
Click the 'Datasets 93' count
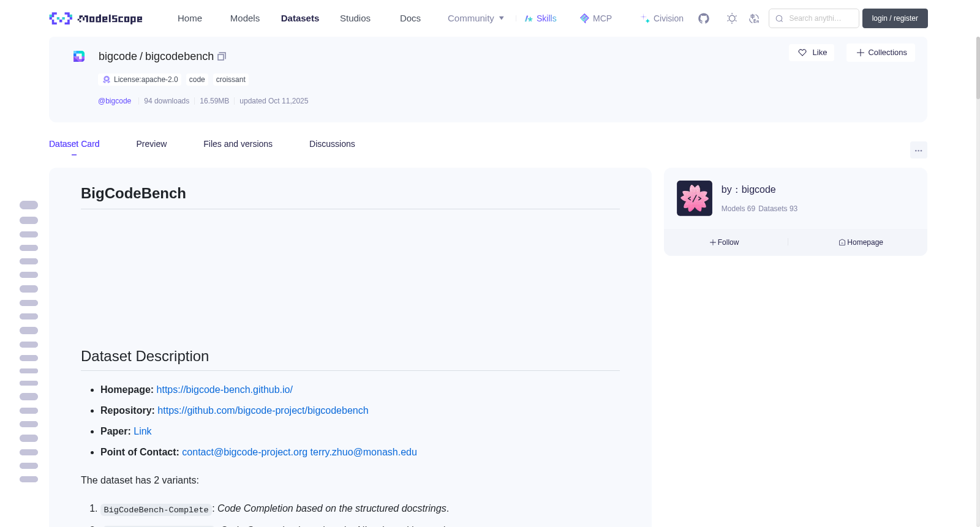778,209
